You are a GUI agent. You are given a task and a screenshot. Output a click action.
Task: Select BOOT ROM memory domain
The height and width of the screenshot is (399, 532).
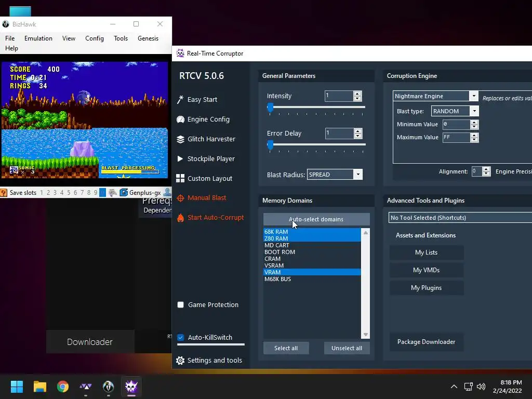[312, 252]
